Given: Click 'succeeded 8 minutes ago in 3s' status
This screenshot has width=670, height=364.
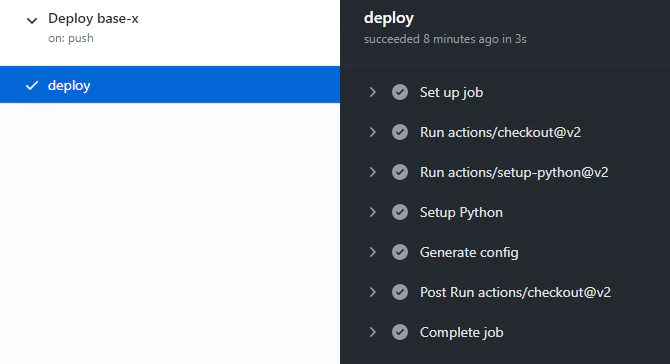Looking at the screenshot, I should (x=445, y=39).
